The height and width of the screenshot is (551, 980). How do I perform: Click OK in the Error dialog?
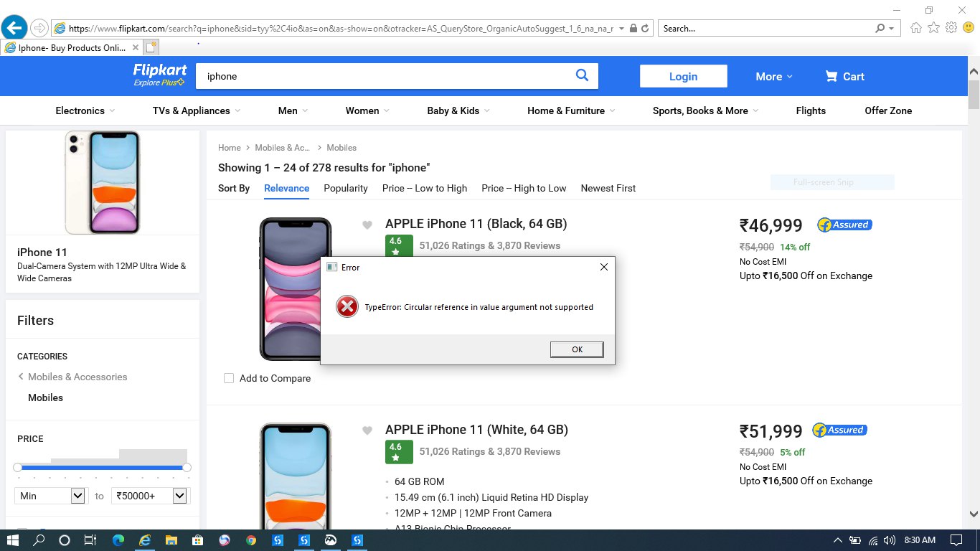577,349
